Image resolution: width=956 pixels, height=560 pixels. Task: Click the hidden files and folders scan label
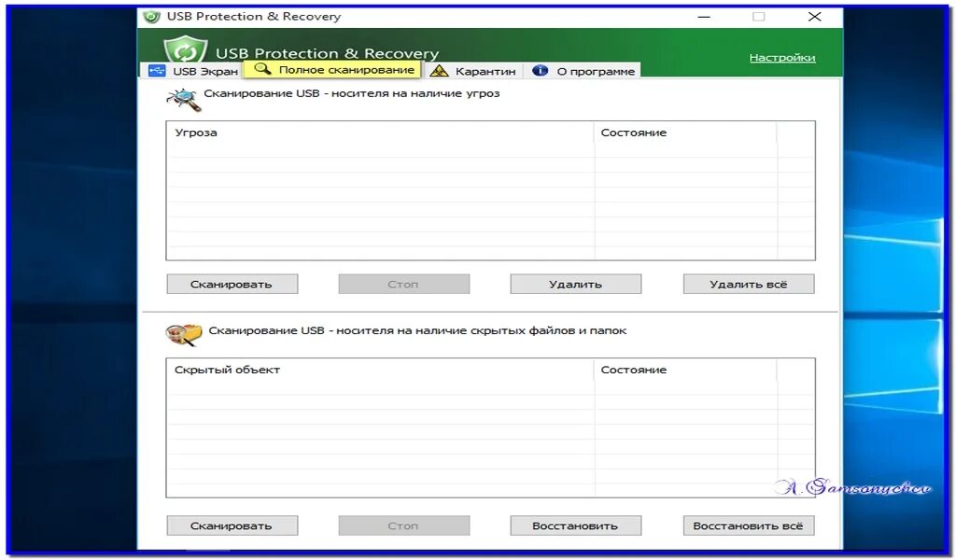[x=417, y=330]
